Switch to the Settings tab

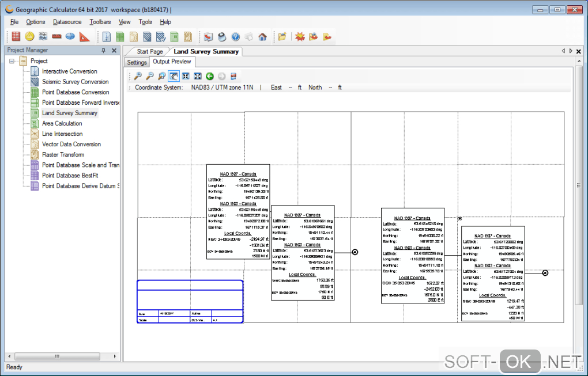[137, 62]
